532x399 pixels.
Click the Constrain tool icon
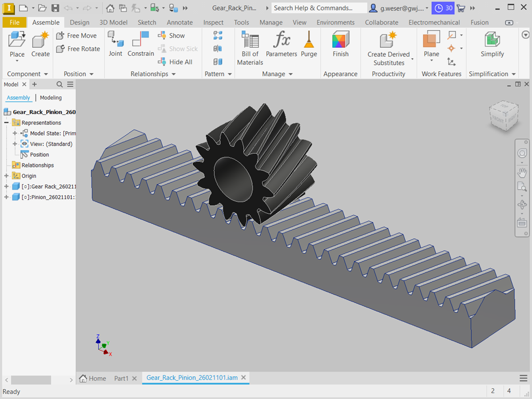click(x=140, y=40)
